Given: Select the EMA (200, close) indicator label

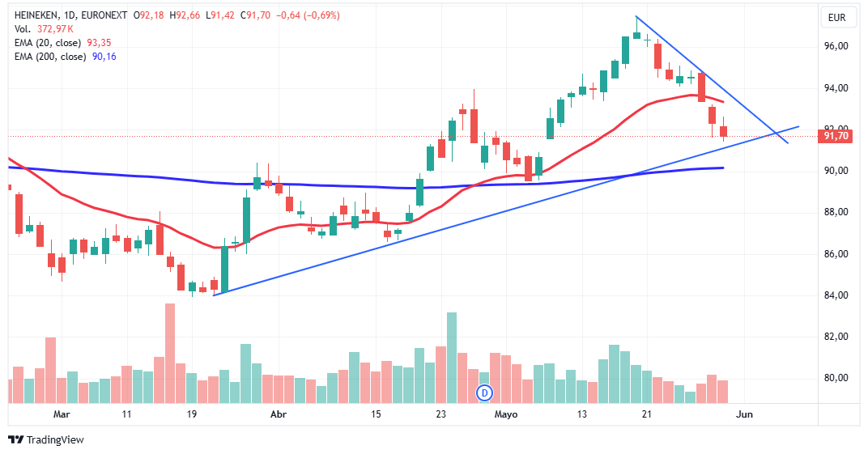Looking at the screenshot, I should (50, 57).
